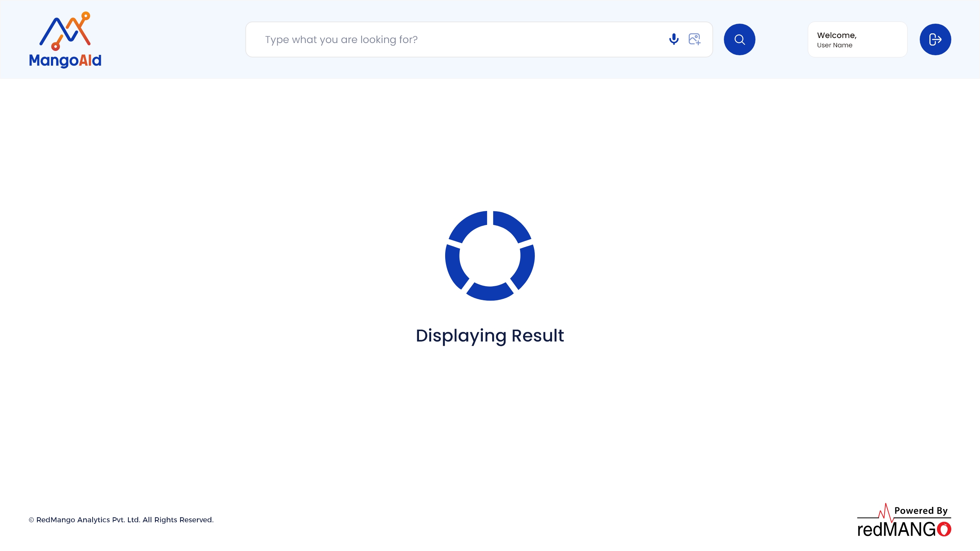Open the Welcome User Name box
Image resolution: width=980 pixels, height=551 pixels.
tap(857, 39)
